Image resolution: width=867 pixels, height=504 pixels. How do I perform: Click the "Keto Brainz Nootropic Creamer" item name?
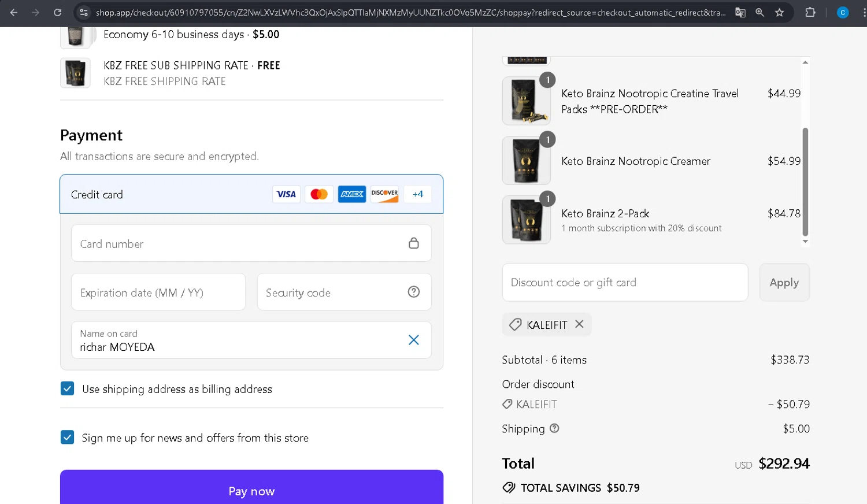point(636,161)
